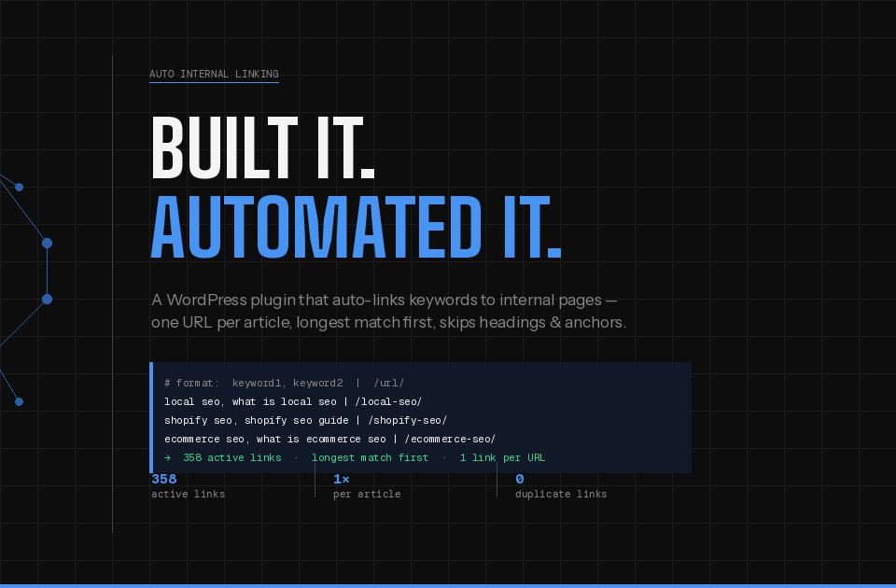
Task: Click the /local-seo/ URL link
Action: pyautogui.click(x=387, y=401)
